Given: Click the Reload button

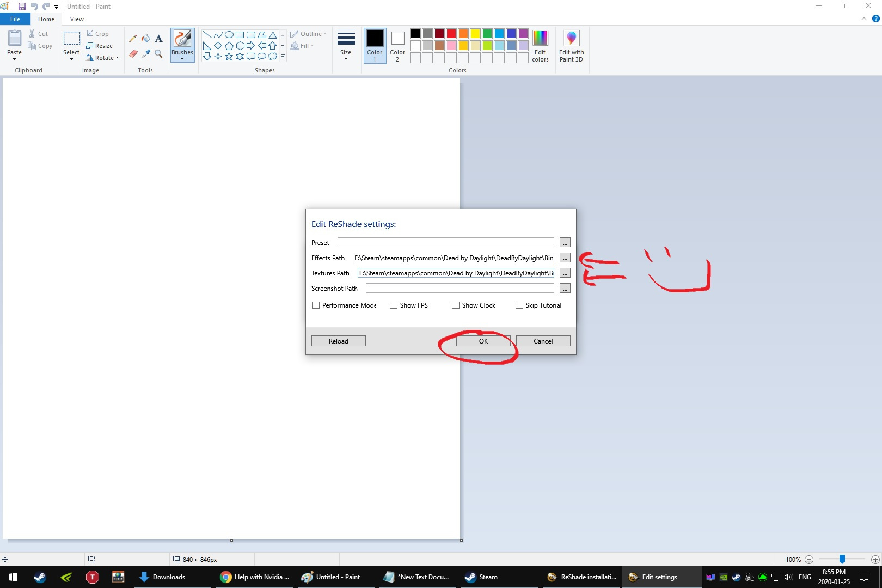Looking at the screenshot, I should click(339, 341).
